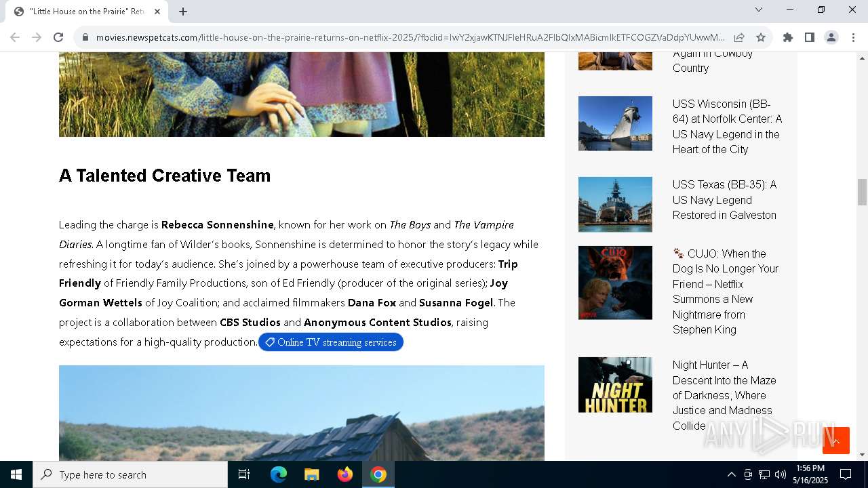The height and width of the screenshot is (488, 868).
Task: Go back using the browser back arrow
Action: point(15,37)
